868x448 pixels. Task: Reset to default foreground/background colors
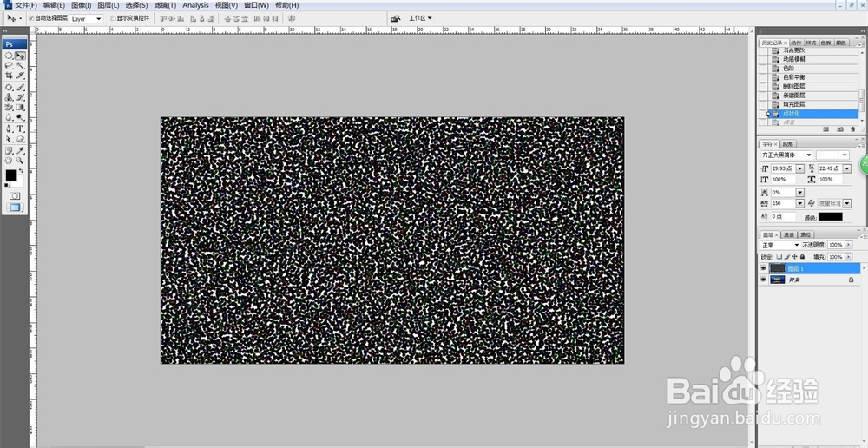7,186
